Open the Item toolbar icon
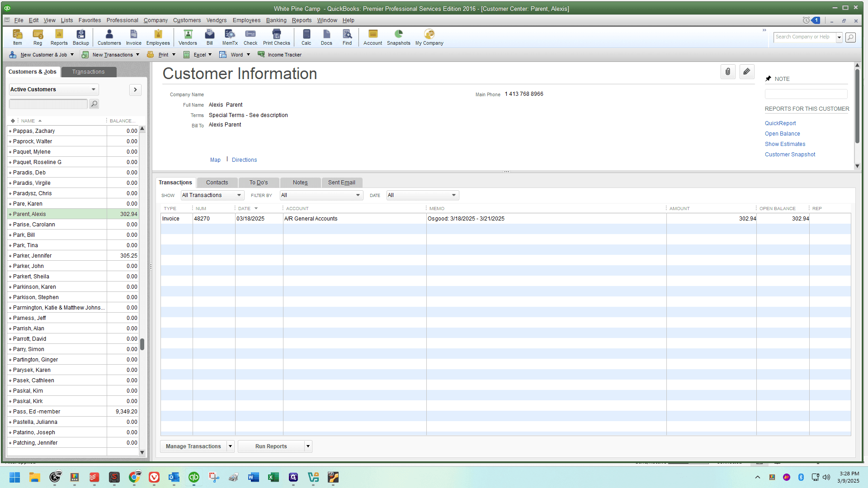The height and width of the screenshot is (488, 868). [17, 37]
